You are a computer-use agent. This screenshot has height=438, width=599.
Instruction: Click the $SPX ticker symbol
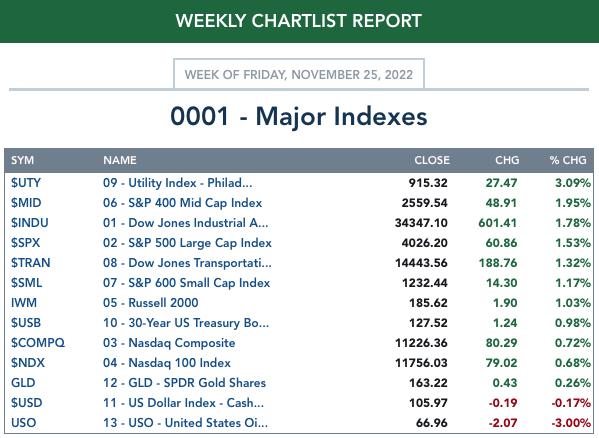(25, 242)
